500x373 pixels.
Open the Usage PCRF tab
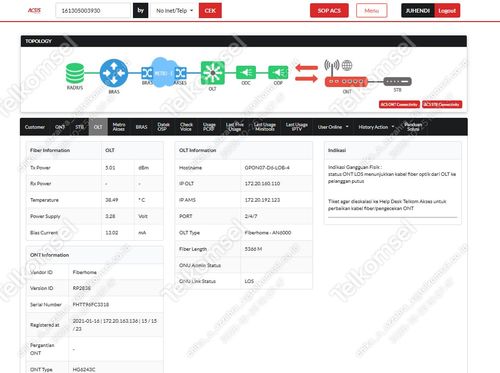click(x=209, y=127)
